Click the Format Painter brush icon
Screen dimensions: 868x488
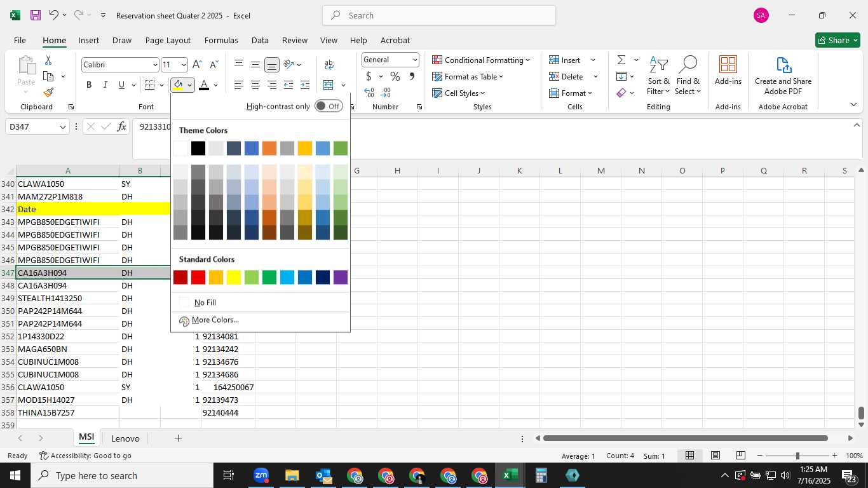[48, 93]
